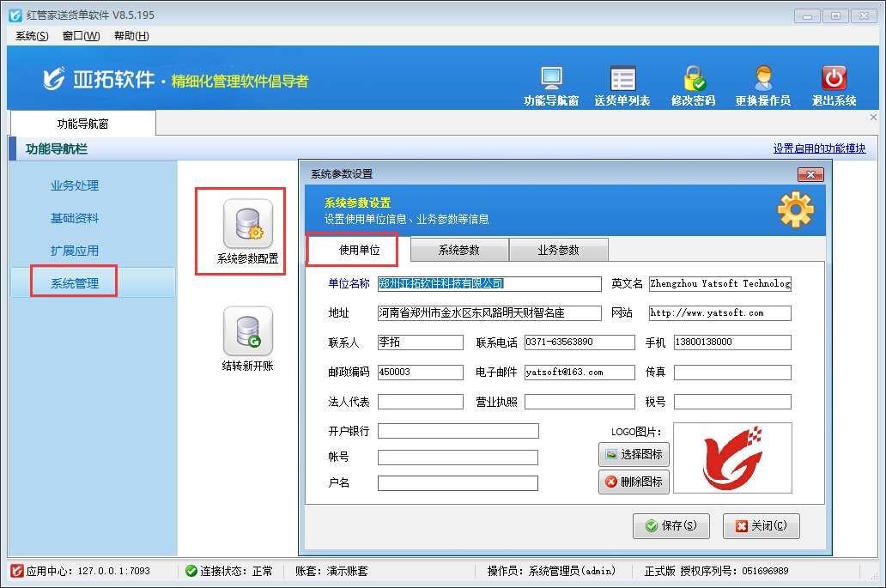The image size is (886, 588).
Task: Click the 英文名 input field
Action: pos(719,283)
